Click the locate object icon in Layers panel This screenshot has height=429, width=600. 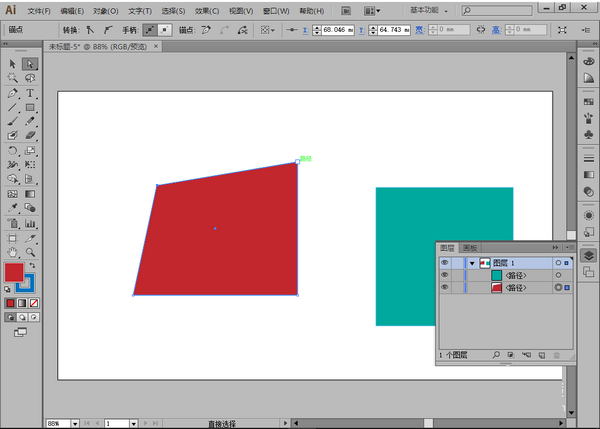(x=495, y=355)
